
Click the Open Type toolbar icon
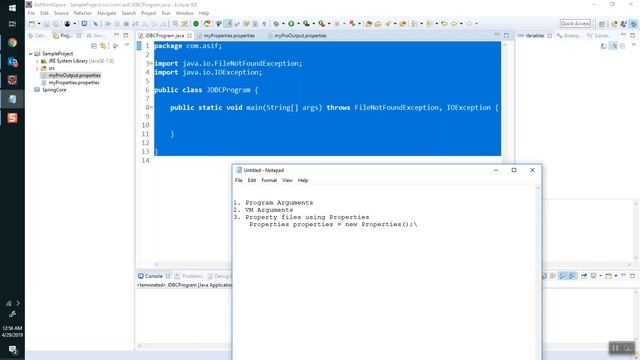[369, 24]
